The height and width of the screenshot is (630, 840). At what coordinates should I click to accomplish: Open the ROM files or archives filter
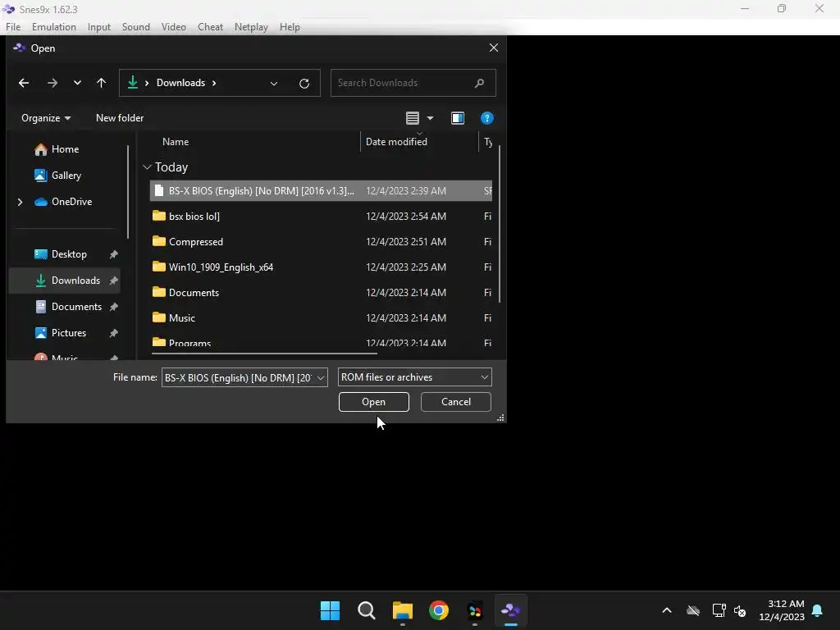pyautogui.click(x=414, y=377)
